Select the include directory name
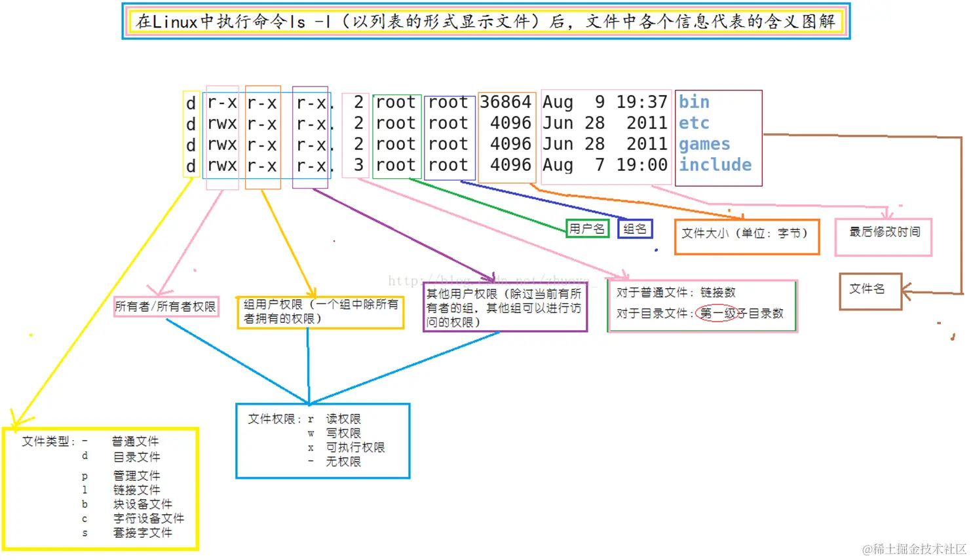 (715, 164)
